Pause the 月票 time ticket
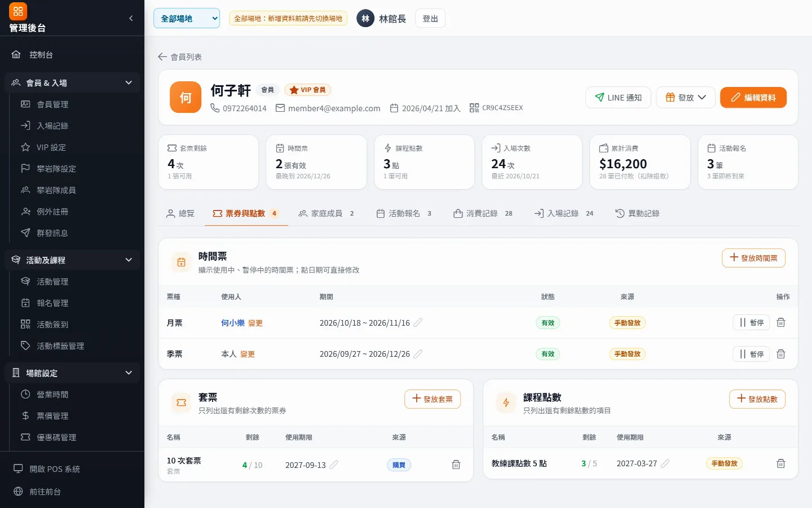 (751, 322)
